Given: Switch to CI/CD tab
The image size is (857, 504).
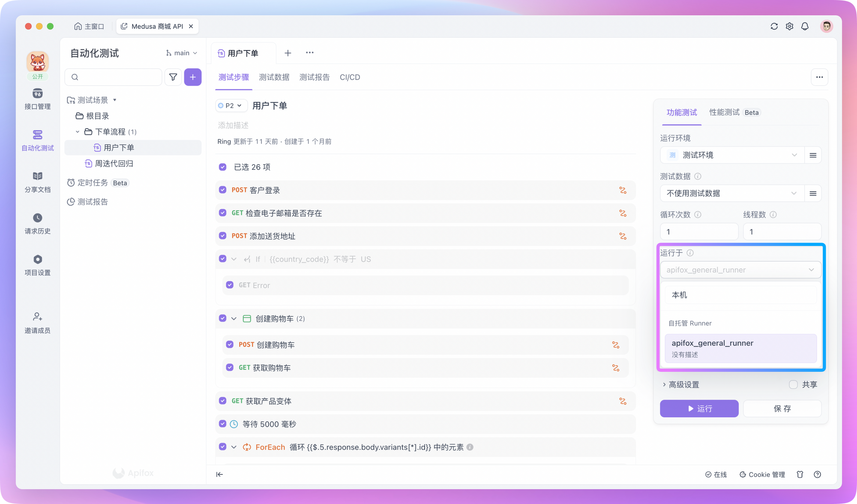Looking at the screenshot, I should click(x=350, y=77).
